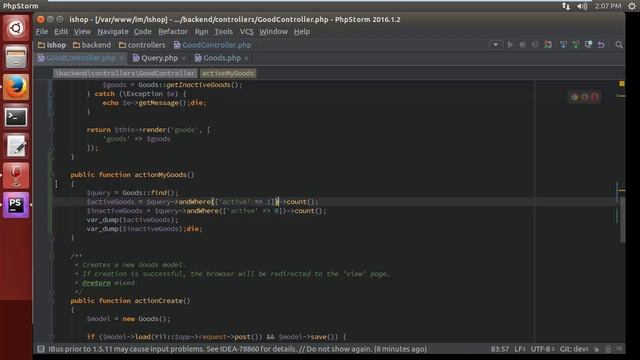Screen dimensions: 640x360
Task: Open Terminal from the dock
Action: tap(16, 117)
